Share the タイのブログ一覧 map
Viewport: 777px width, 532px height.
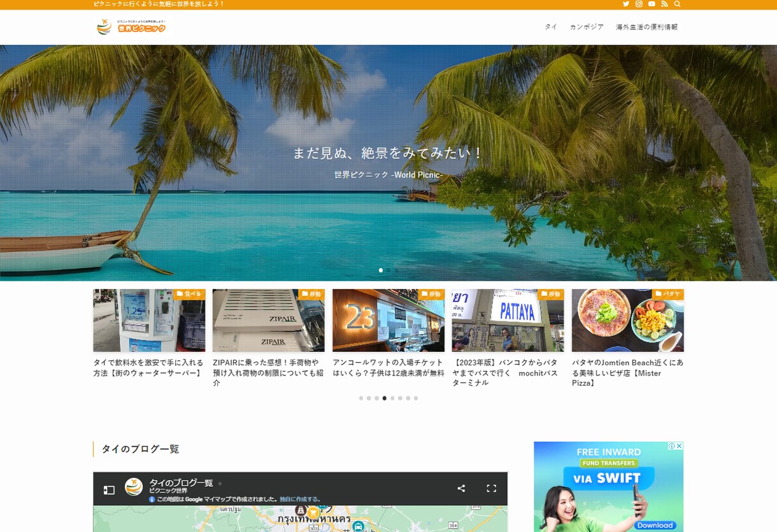461,488
